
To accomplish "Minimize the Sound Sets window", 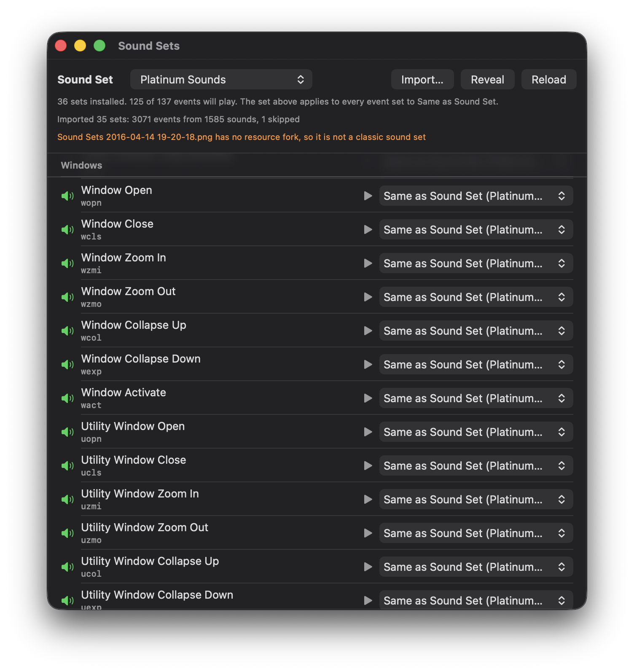I will [80, 46].
